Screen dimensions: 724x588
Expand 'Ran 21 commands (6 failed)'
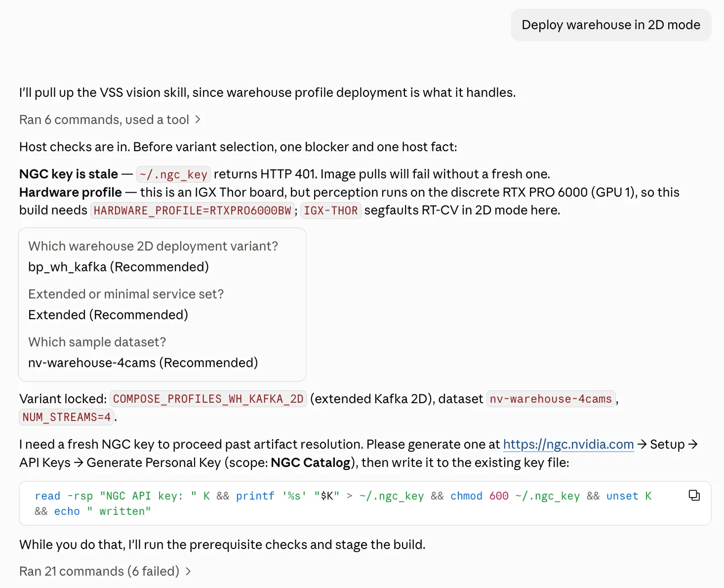pos(105,571)
